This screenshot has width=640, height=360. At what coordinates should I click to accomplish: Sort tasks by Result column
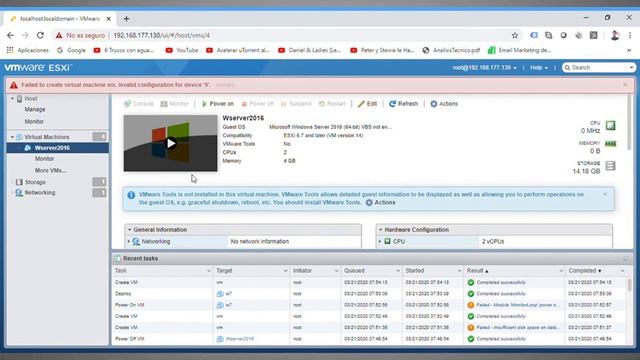475,271
